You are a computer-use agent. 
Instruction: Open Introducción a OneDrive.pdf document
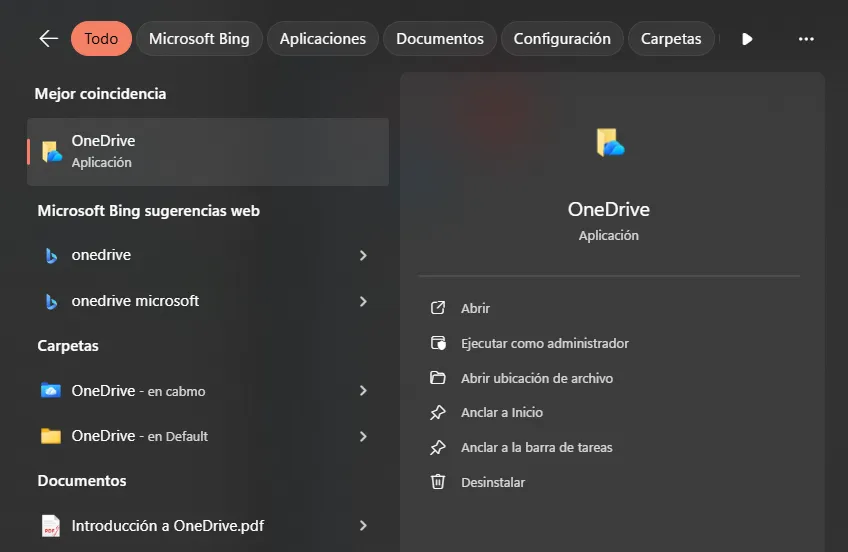click(x=208, y=526)
